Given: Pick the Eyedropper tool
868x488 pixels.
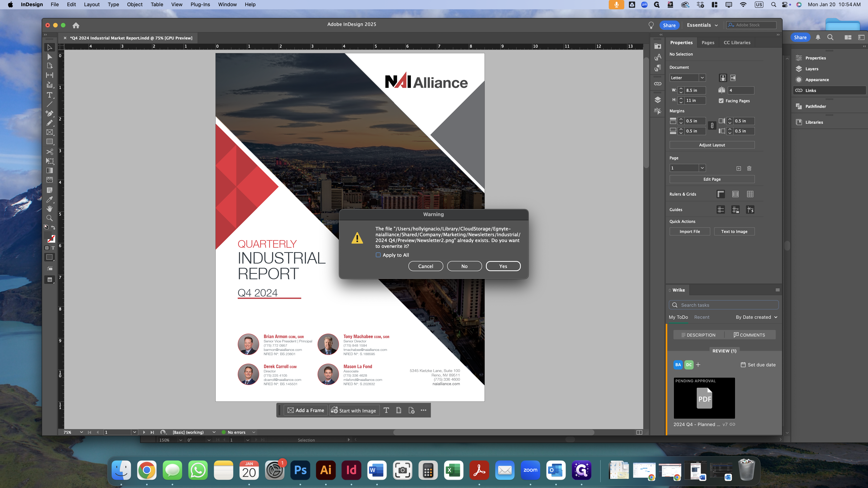Looking at the screenshot, I should click(50, 200).
